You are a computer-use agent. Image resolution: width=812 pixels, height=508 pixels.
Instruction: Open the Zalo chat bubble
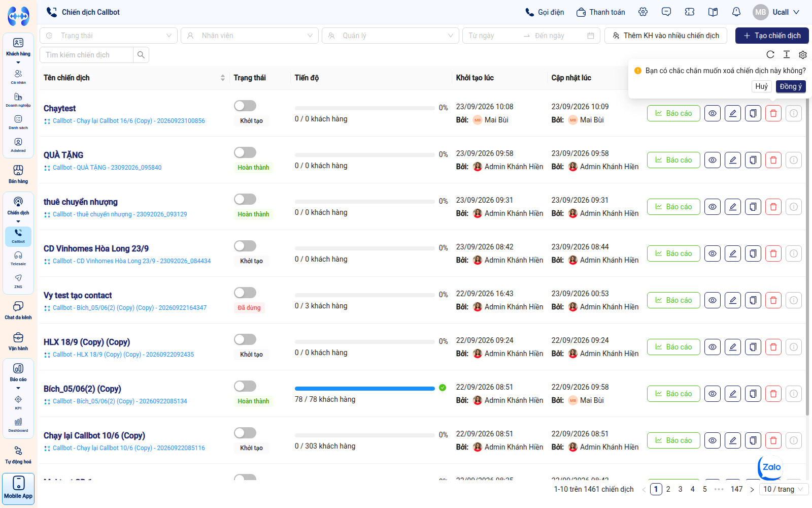point(770,467)
